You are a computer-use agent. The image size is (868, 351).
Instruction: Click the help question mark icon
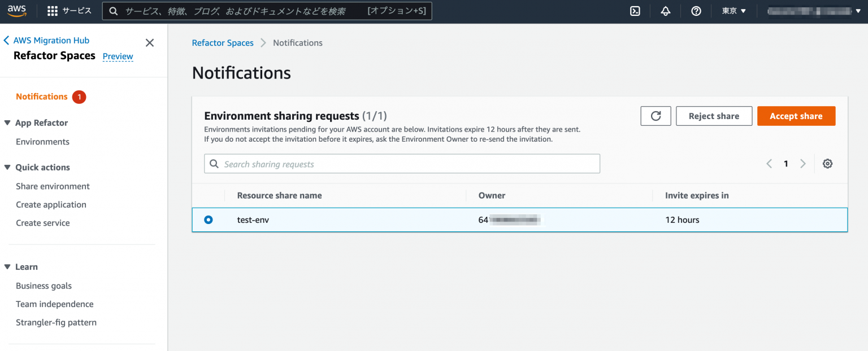(696, 10)
